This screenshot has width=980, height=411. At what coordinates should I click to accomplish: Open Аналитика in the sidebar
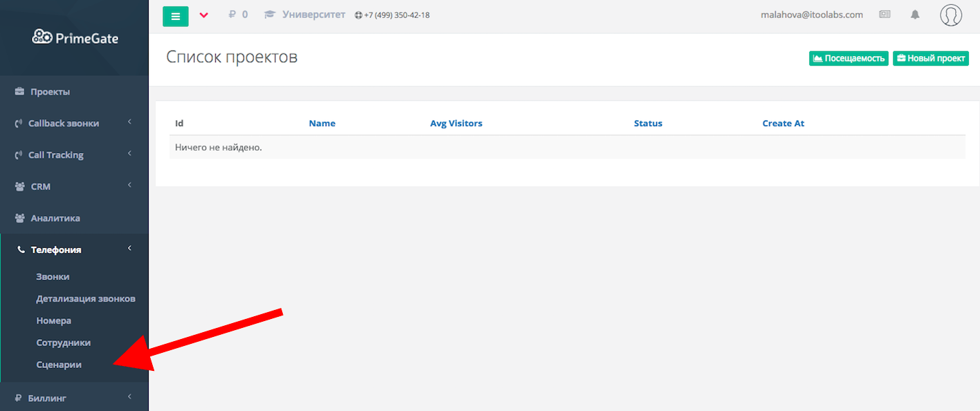point(55,218)
